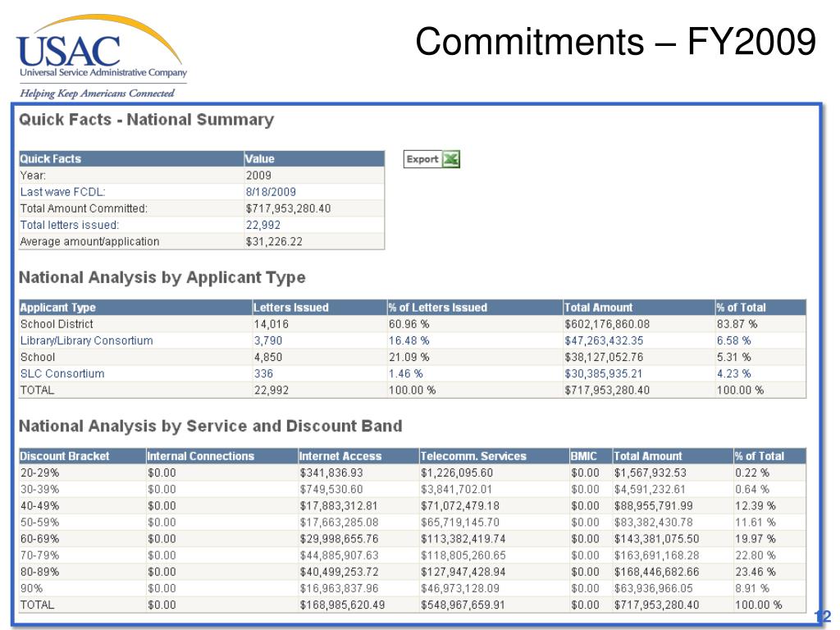Click the $47,263,432.35 amount link
Viewport: 840px width, 630px height.
point(604,340)
